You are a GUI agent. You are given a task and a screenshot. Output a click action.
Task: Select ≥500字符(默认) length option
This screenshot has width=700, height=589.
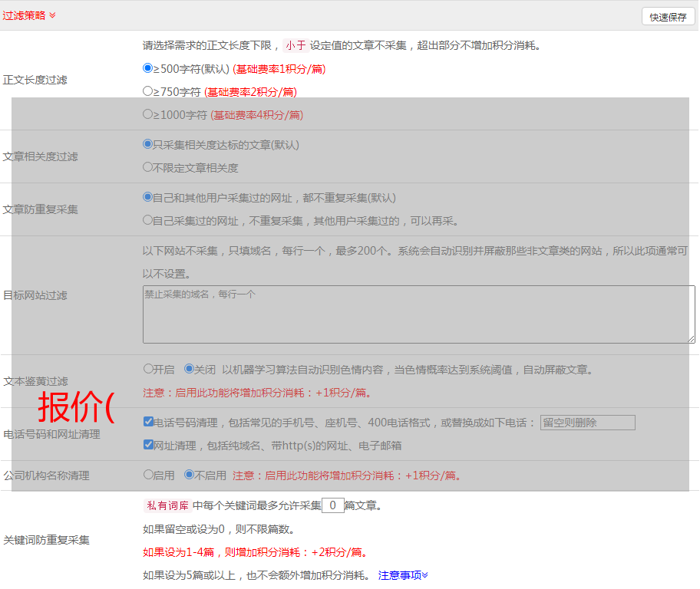[x=148, y=68]
